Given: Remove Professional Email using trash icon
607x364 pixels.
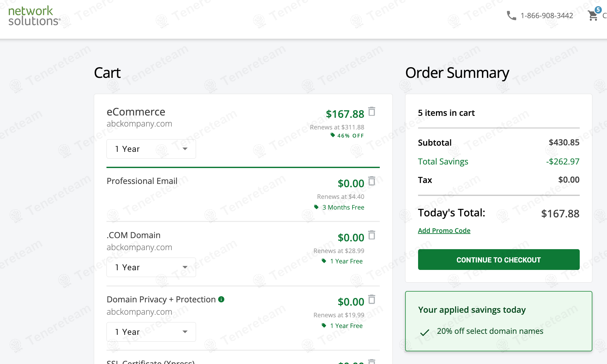Looking at the screenshot, I should point(372,181).
